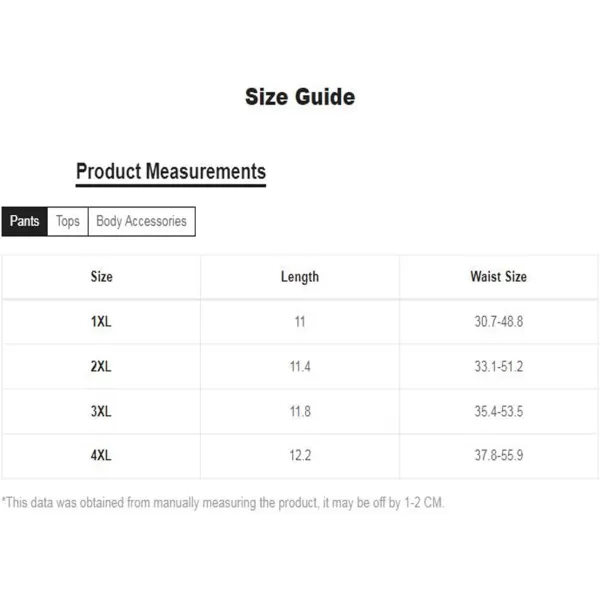
Task: Click waist size 33.1-51.2 cell
Action: point(499,367)
